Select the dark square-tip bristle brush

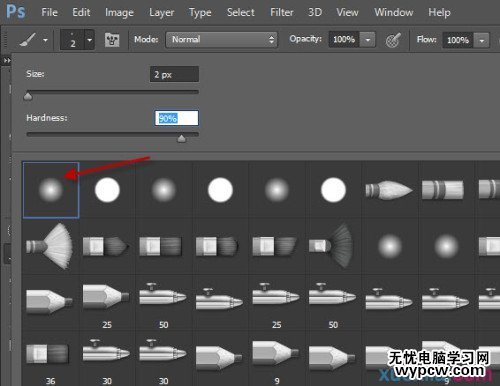click(161, 246)
